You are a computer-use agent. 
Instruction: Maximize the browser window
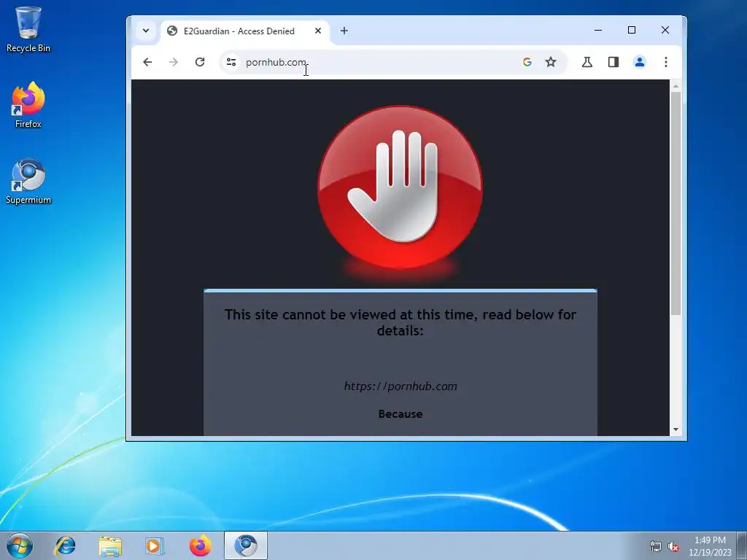pos(632,30)
